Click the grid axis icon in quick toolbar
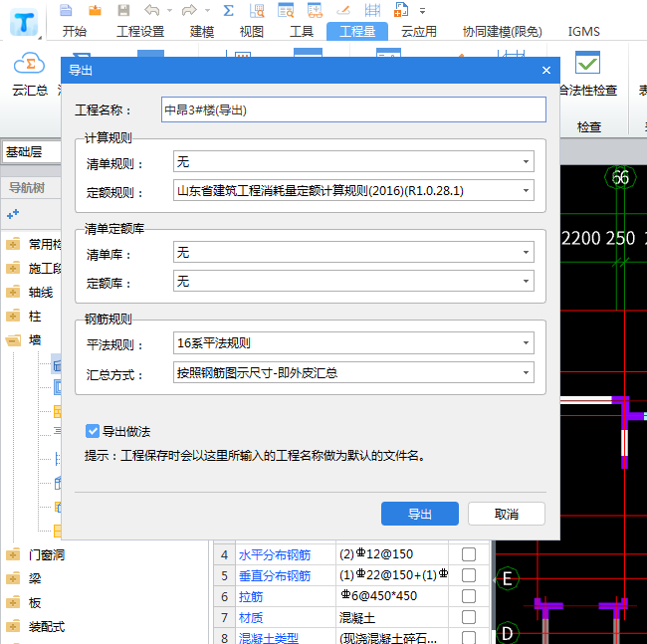This screenshot has height=644, width=647. pyautogui.click(x=372, y=10)
